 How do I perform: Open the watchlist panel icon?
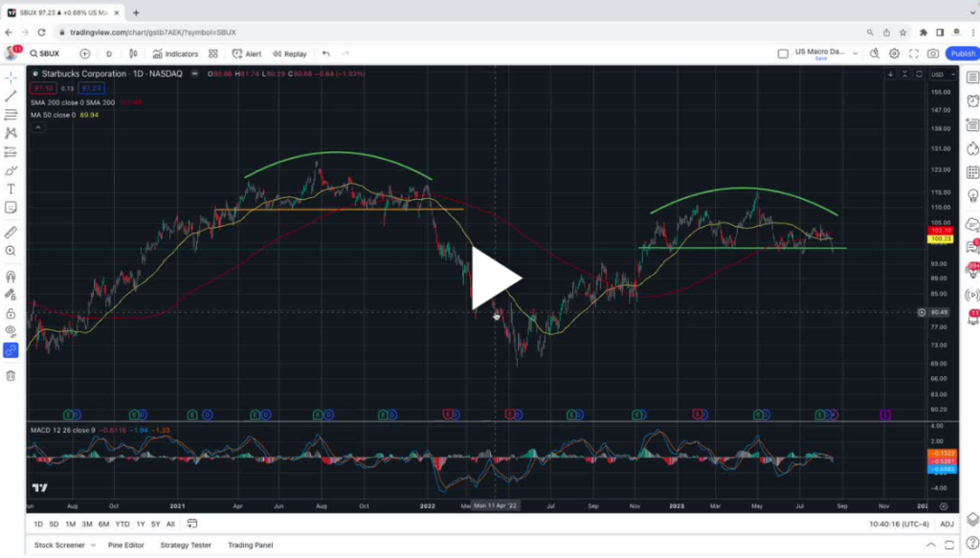point(972,78)
